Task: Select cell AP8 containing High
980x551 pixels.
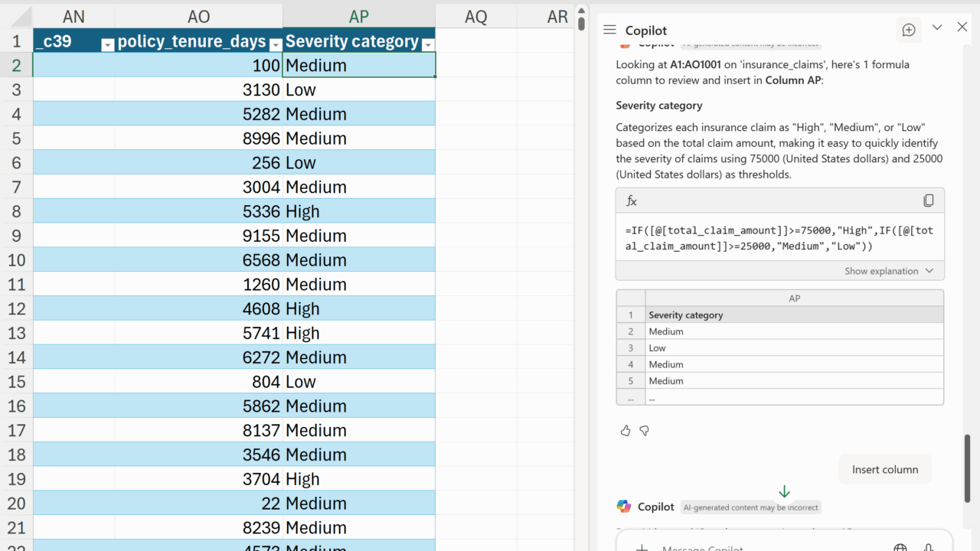Action: click(x=358, y=211)
